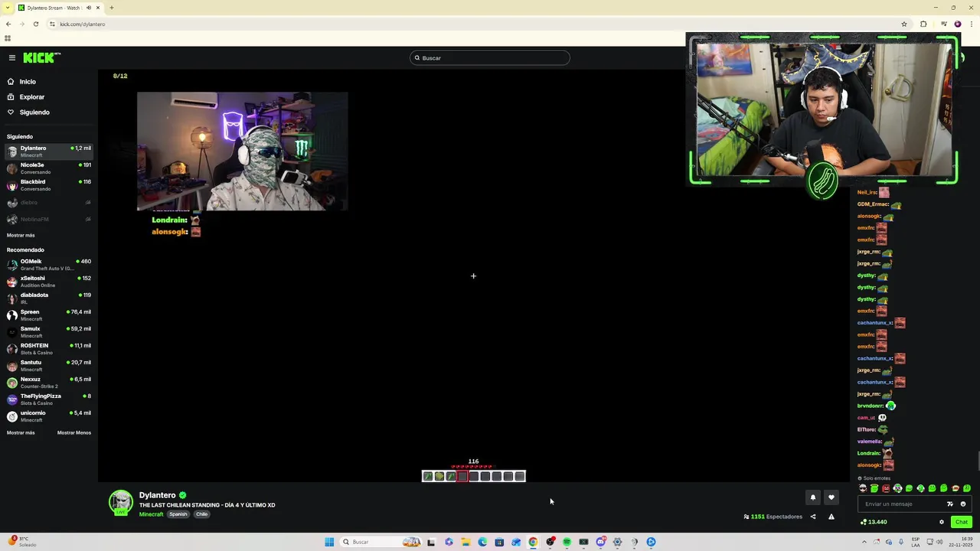
Task: Open Dylantero channel in Siguiendo list
Action: pyautogui.click(x=49, y=152)
